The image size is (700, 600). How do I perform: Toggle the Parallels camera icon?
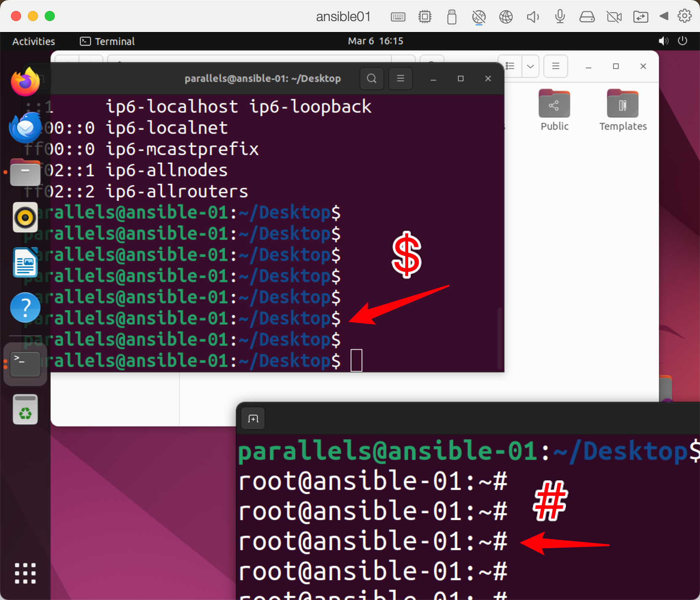(614, 17)
